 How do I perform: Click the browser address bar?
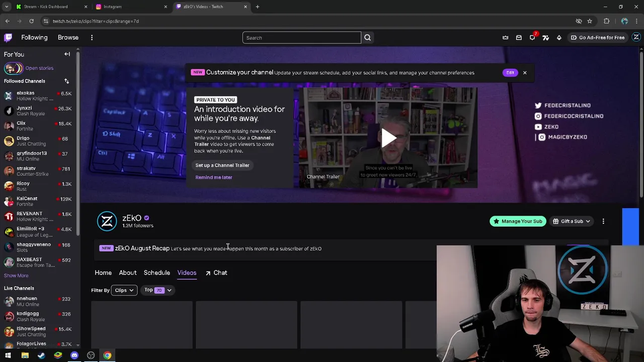click(307, 21)
